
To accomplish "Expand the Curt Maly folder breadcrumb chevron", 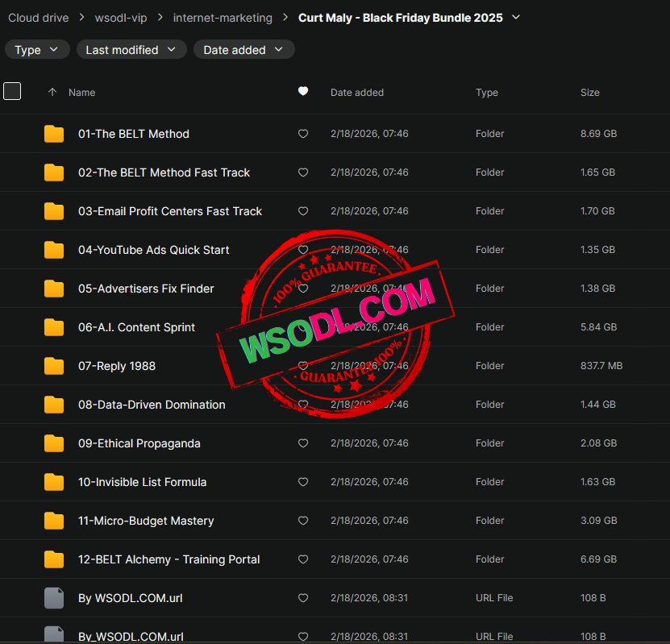I will [516, 17].
